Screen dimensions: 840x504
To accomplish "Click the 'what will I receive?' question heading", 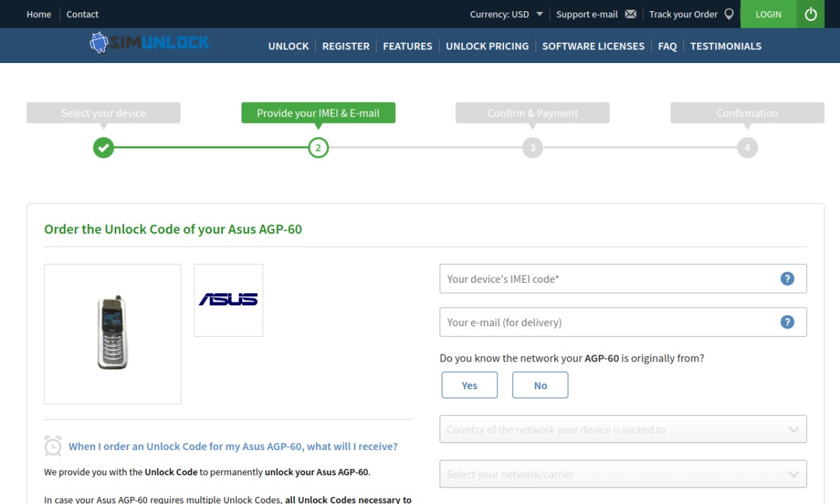I will point(233,446).
